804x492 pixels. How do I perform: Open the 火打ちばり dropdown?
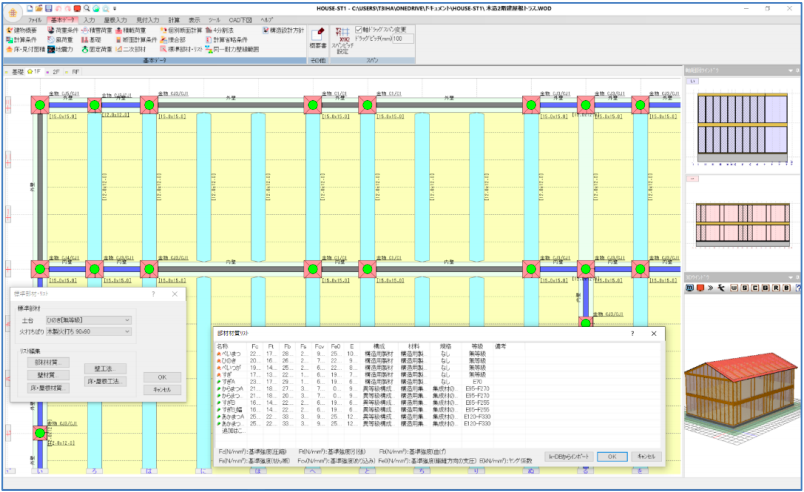tap(89, 332)
